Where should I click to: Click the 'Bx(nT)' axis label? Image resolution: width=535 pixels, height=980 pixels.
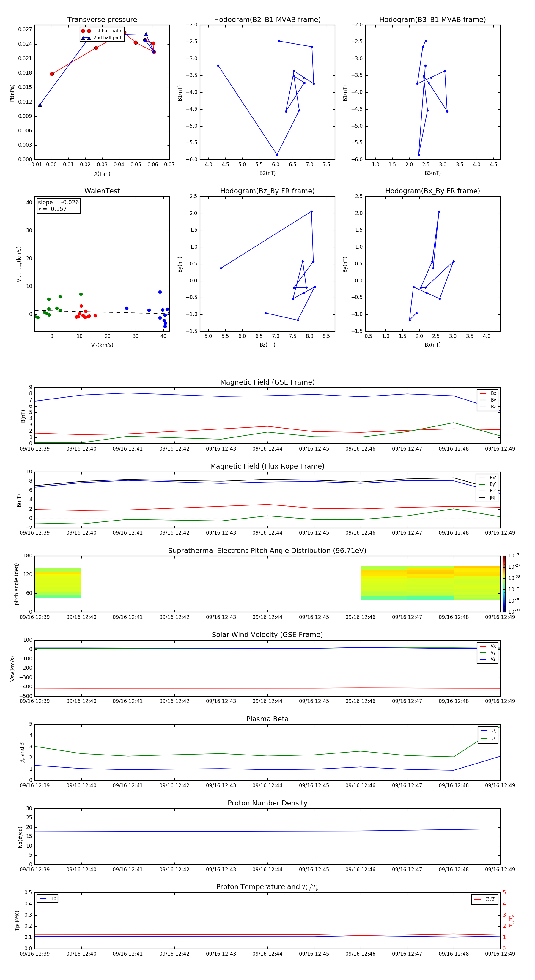coord(432,345)
